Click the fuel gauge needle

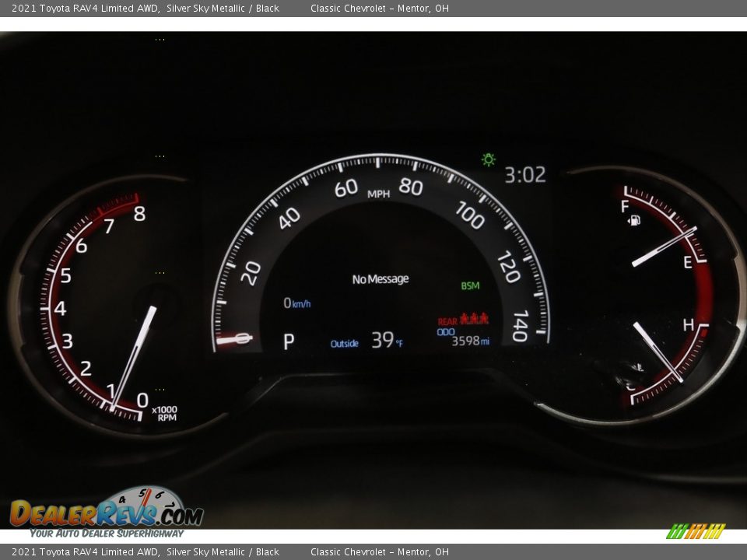664,247
